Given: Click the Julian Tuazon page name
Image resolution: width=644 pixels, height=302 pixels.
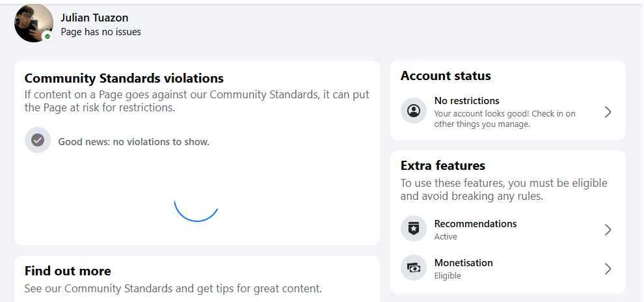Looking at the screenshot, I should click(95, 18).
